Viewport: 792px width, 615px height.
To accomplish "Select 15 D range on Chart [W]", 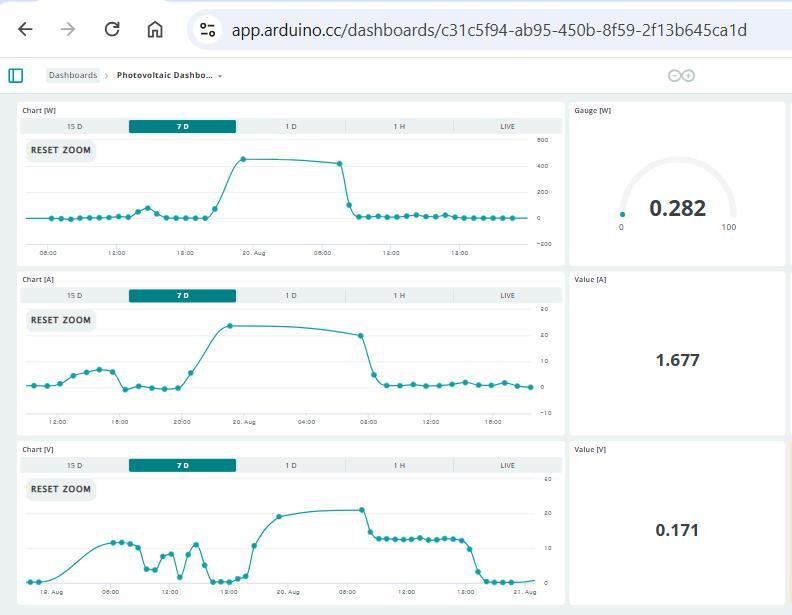I will tap(74, 127).
